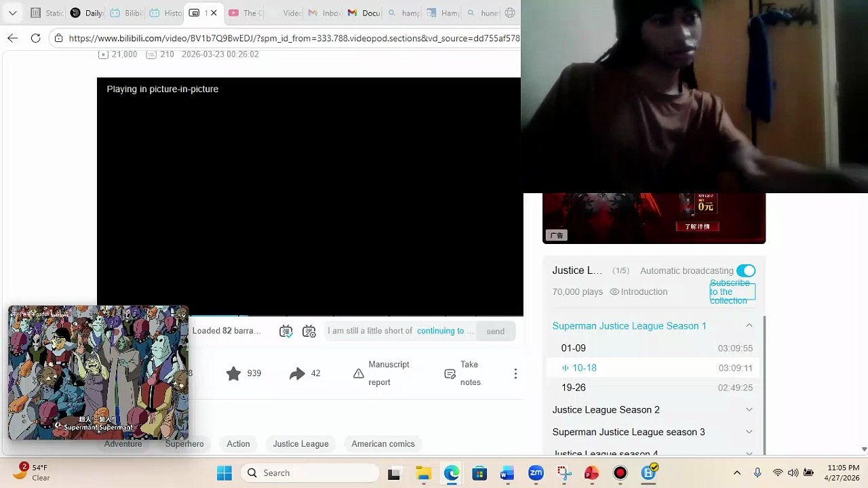868x488 pixels.
Task: Favorite the video with the star icon
Action: (233, 373)
